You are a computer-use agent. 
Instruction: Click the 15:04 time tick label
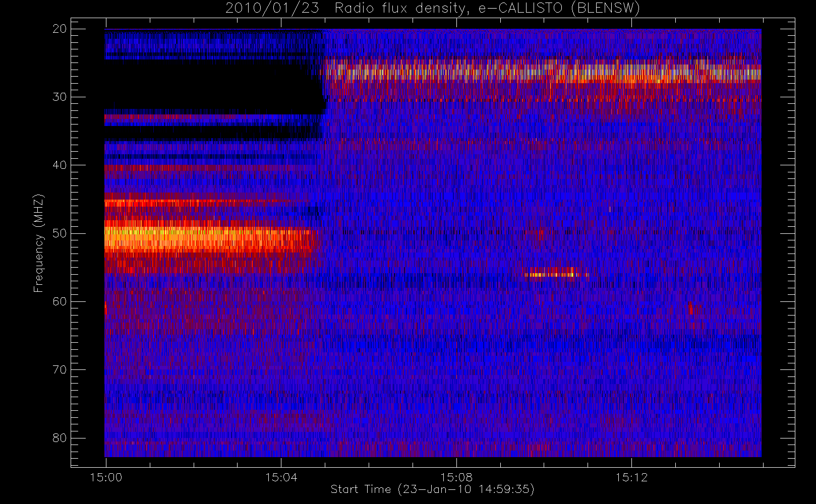point(281,477)
